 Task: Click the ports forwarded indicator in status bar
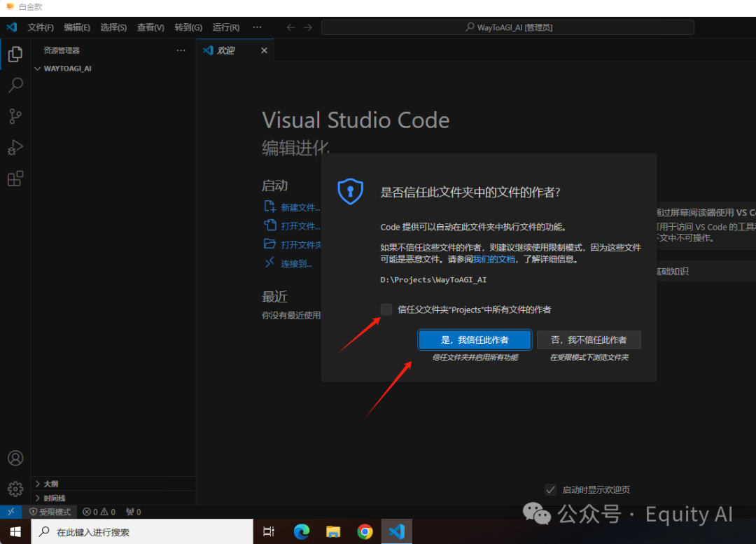click(x=134, y=512)
